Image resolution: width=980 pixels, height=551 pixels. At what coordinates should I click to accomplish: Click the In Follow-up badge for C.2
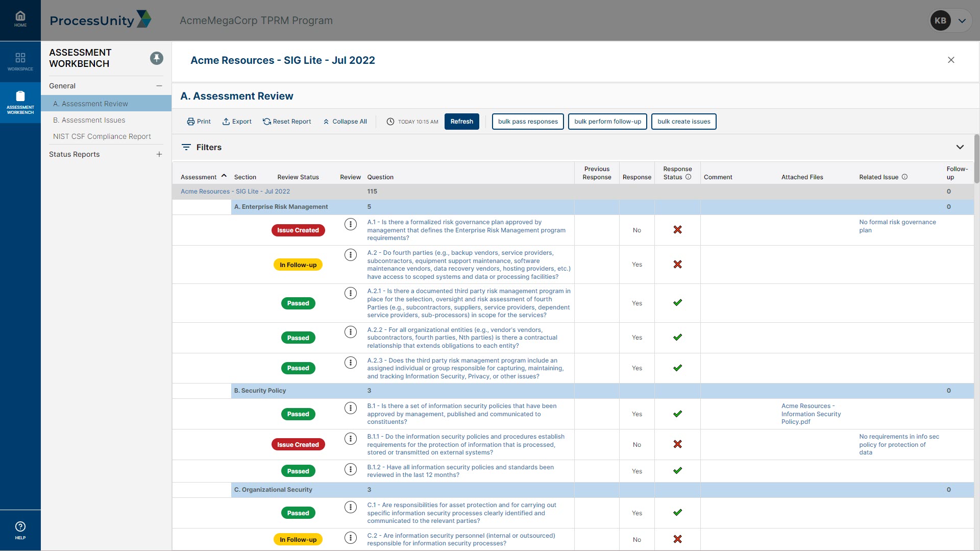(x=298, y=540)
